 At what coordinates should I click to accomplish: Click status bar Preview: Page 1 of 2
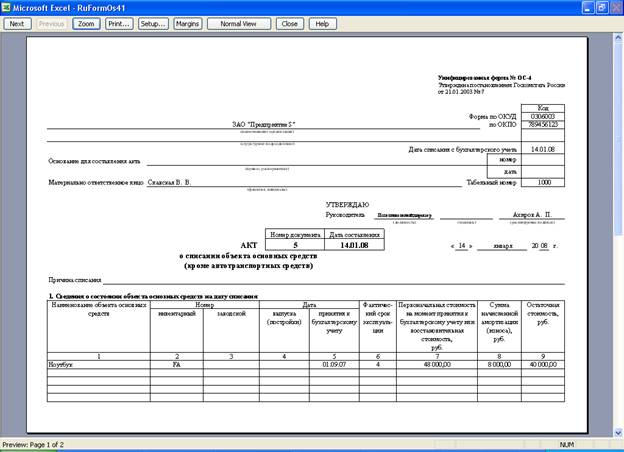click(x=33, y=445)
